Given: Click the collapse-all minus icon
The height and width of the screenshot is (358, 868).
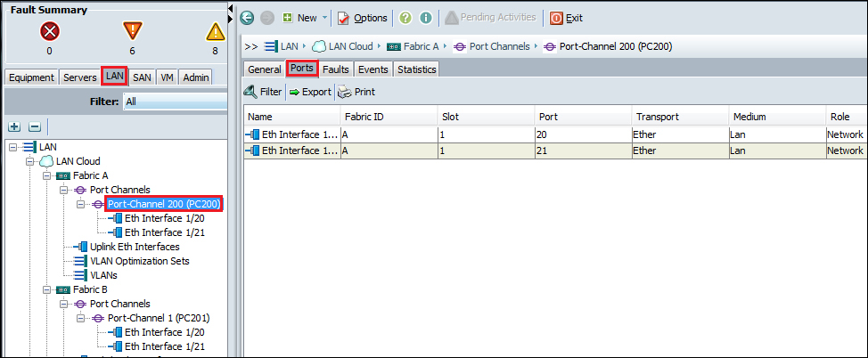Looking at the screenshot, I should (x=35, y=126).
